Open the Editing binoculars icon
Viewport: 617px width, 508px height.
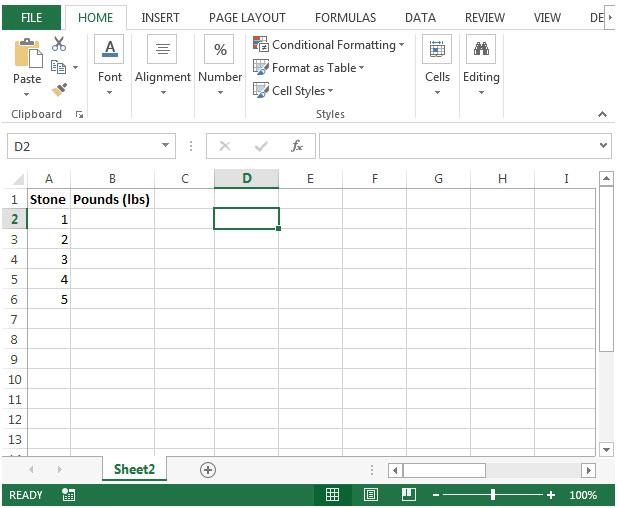(481, 49)
